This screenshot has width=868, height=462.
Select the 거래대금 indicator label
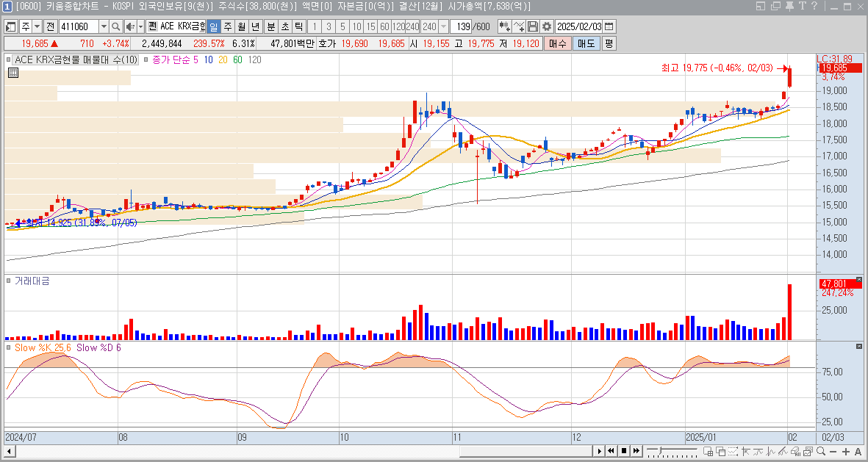(x=32, y=281)
